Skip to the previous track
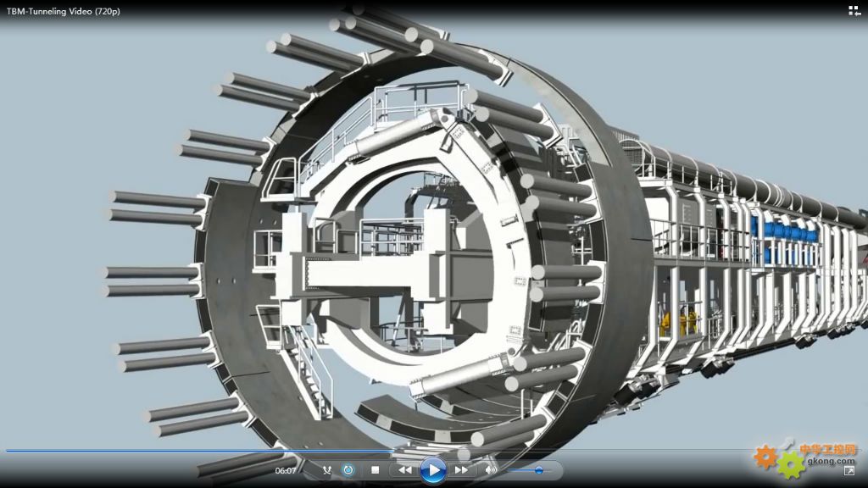 point(405,469)
